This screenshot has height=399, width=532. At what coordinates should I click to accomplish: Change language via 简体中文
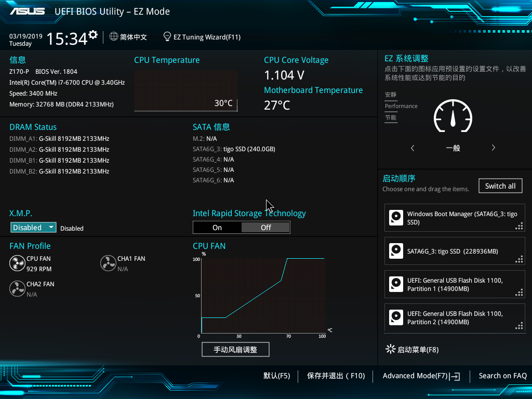134,37
